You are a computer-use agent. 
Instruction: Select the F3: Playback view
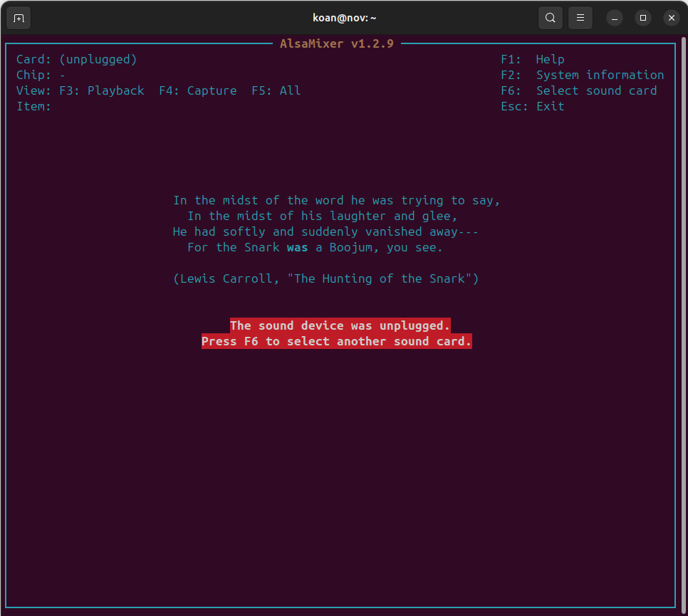(100, 90)
